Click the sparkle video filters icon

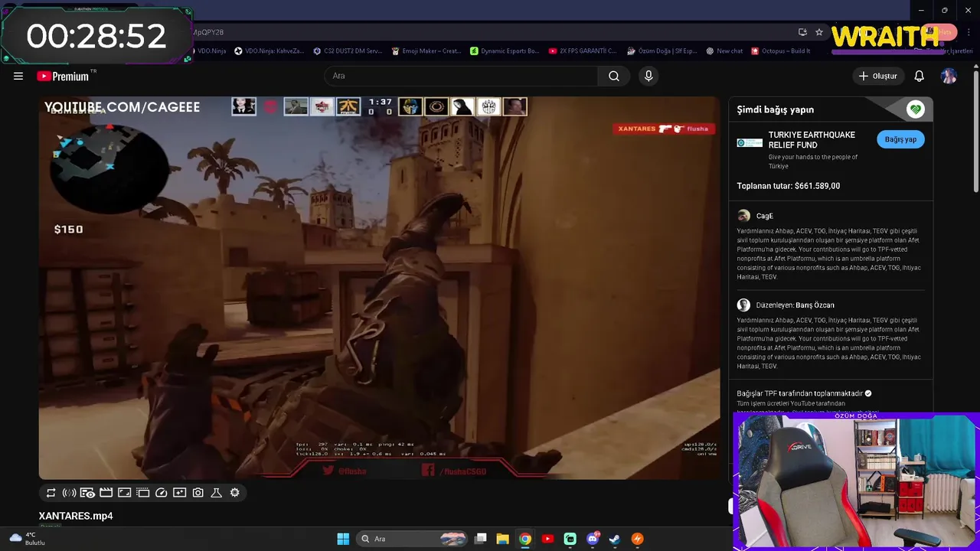(179, 493)
